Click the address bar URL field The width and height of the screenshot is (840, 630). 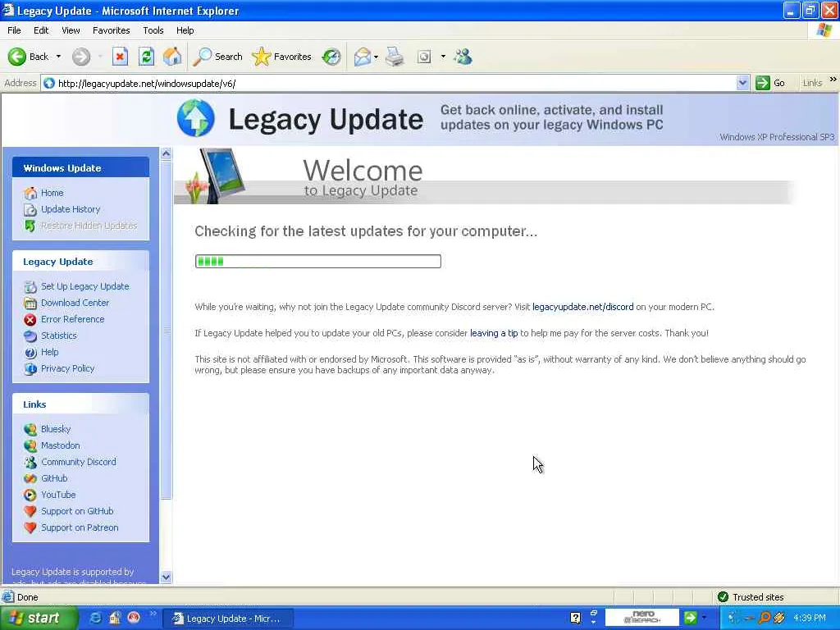388,83
